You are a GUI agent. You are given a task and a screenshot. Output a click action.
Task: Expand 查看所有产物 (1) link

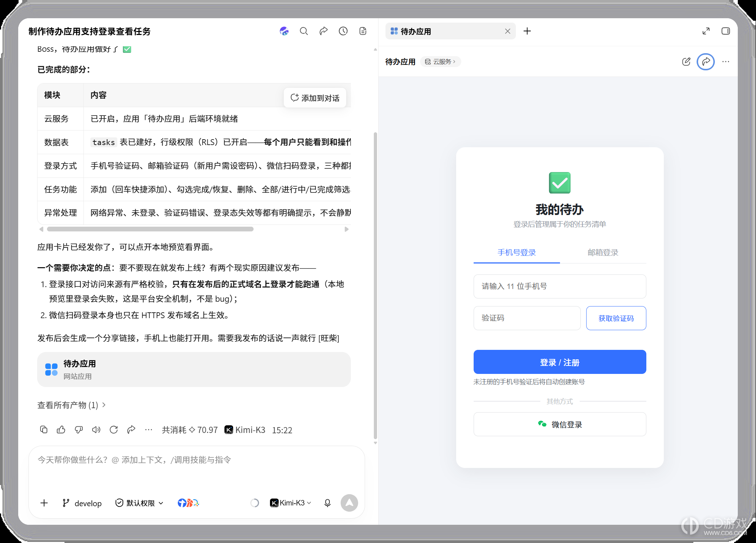coord(71,405)
